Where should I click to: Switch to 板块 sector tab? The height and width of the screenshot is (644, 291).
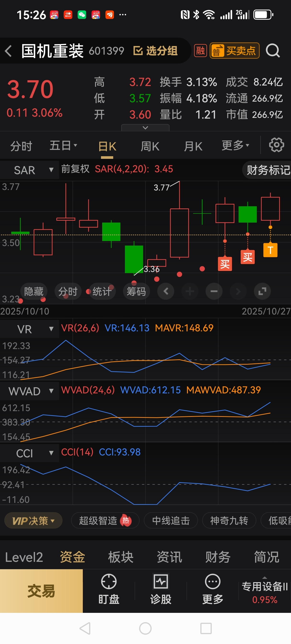coord(121,557)
